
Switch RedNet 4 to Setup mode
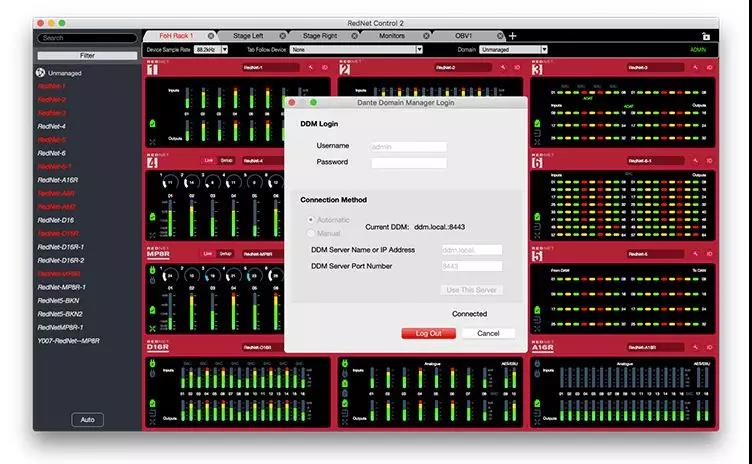(226, 161)
